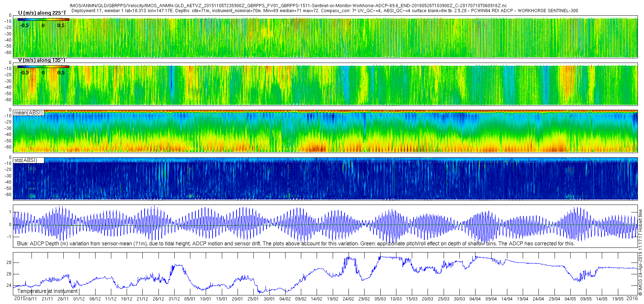Click the 'Temperature at instrument' label
The width and height of the screenshot is (644, 304).
47,291
